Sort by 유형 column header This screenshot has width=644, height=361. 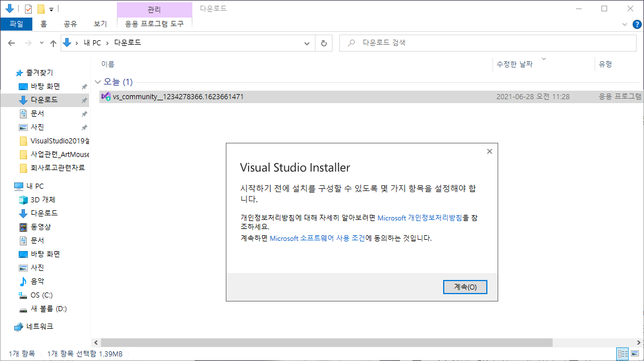[x=605, y=64]
